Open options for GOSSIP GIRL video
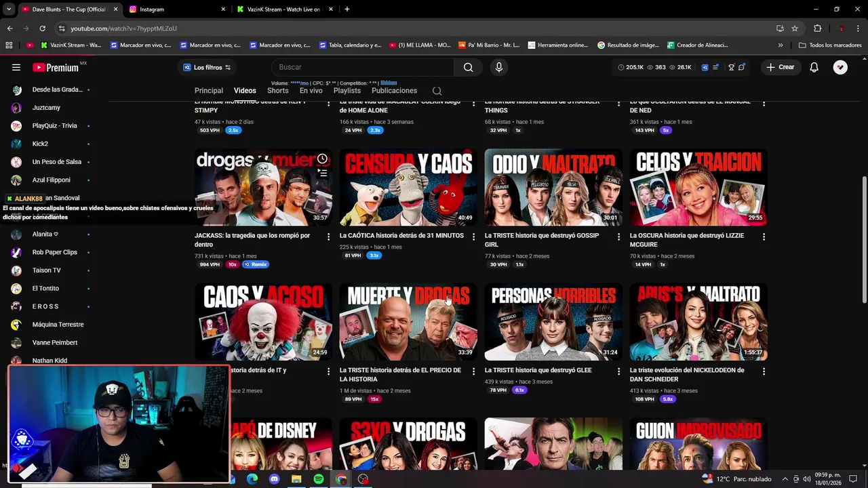The height and width of the screenshot is (488, 868). [x=618, y=237]
